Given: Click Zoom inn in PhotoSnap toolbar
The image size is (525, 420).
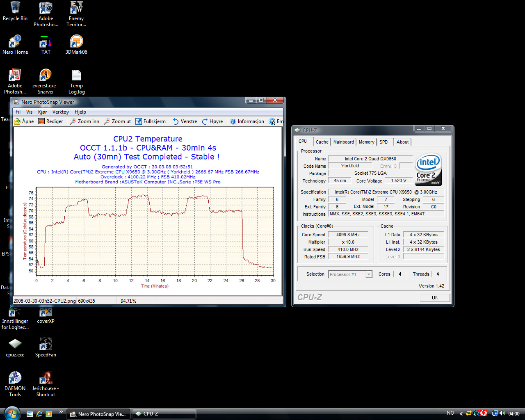Looking at the screenshot, I should [84, 121].
